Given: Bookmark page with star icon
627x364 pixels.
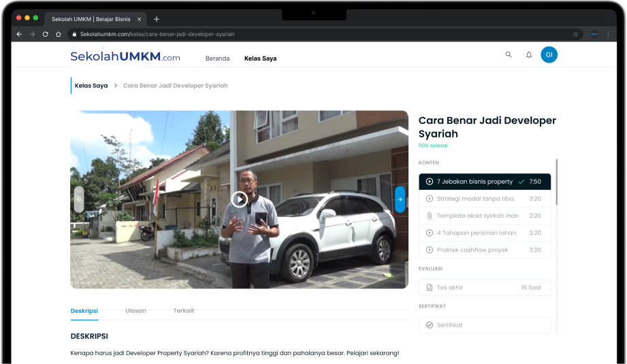Looking at the screenshot, I should [575, 34].
